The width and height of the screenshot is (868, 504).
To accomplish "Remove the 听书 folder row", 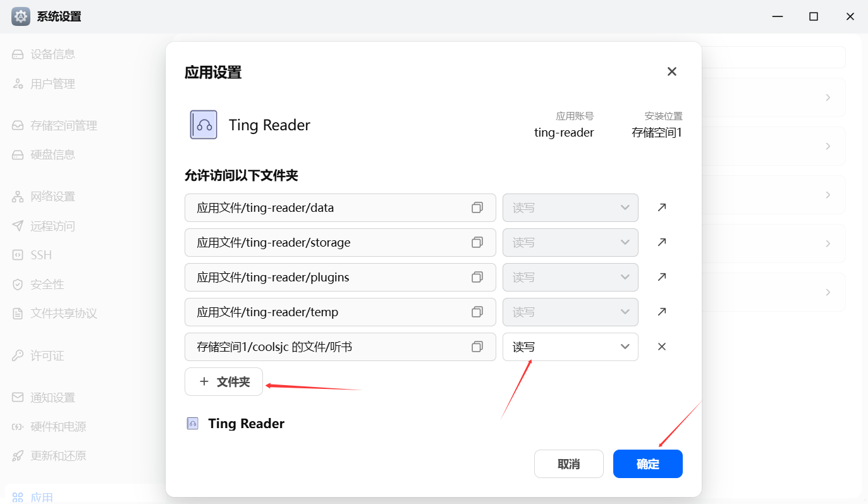I will pos(662,347).
